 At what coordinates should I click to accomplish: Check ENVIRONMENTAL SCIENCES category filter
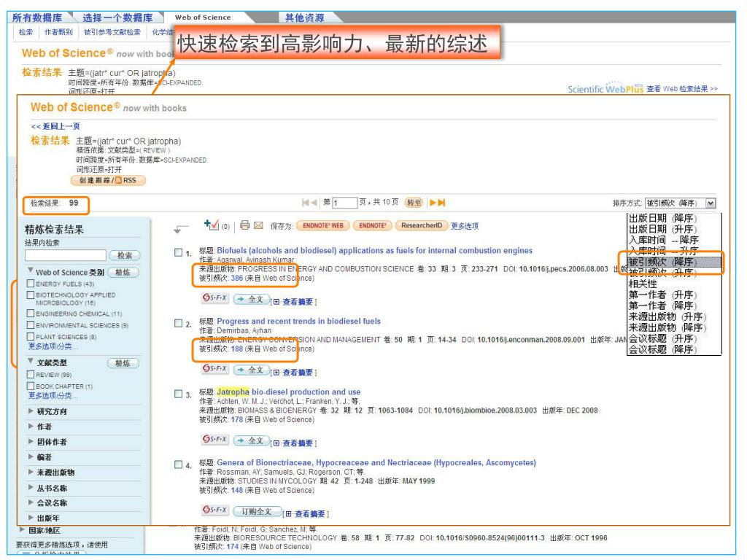pos(31,324)
